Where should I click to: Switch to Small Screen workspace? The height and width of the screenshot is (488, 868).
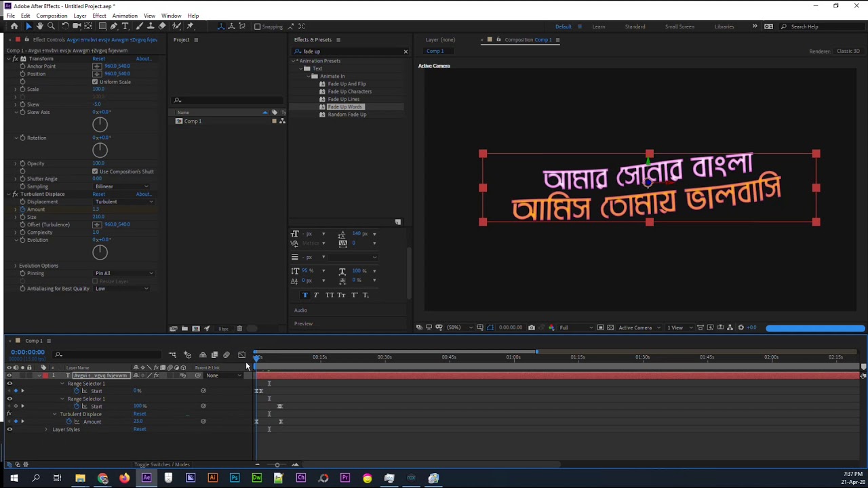(x=679, y=26)
